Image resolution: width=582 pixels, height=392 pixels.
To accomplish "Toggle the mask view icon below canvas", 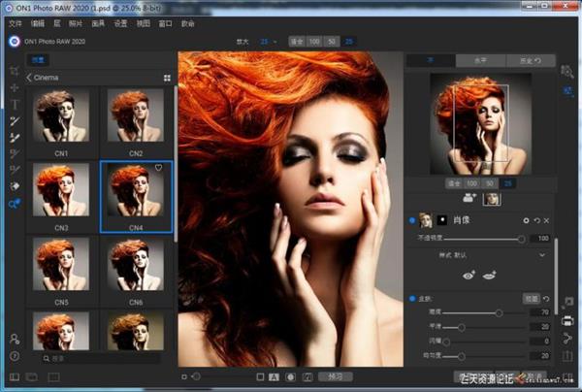I will click(x=291, y=376).
